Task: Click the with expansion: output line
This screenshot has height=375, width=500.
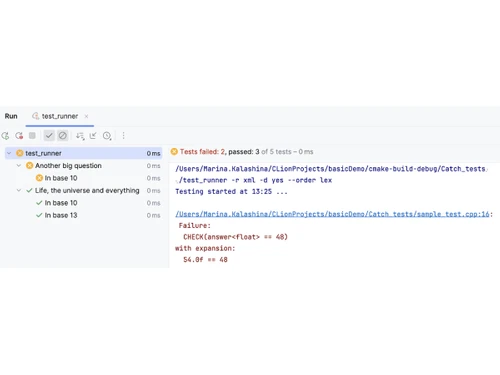Action: click(x=205, y=248)
